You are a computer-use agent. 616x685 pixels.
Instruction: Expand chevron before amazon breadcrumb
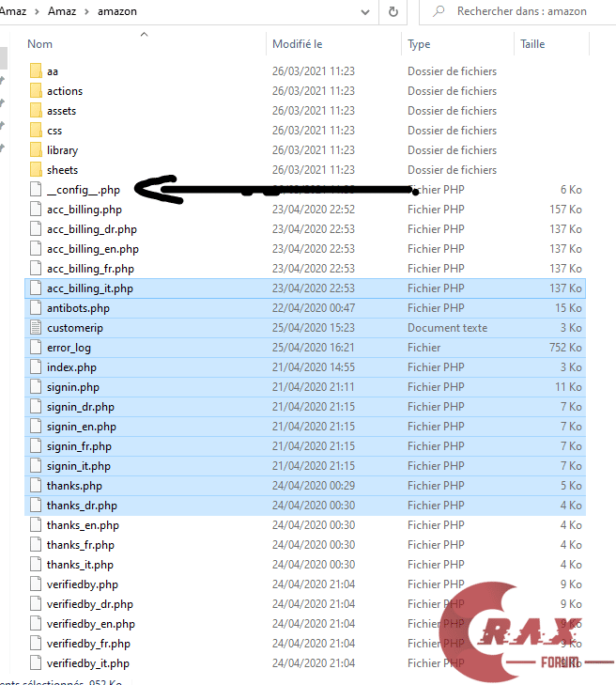point(87,11)
